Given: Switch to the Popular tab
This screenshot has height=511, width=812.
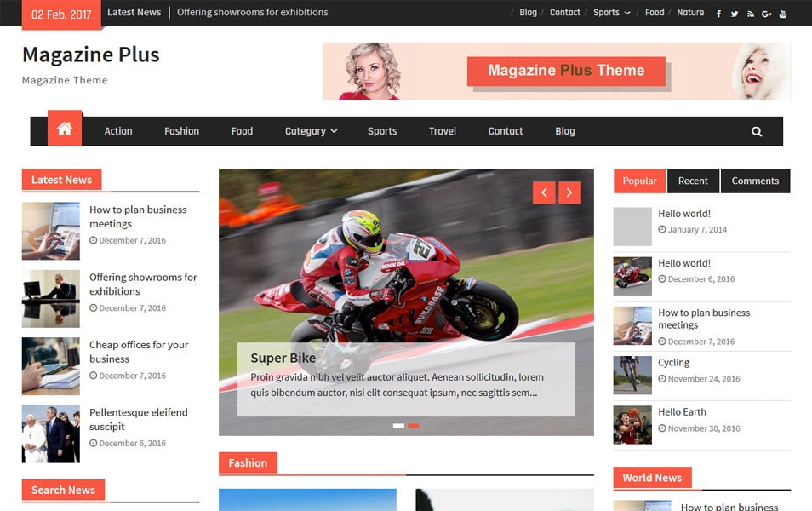Looking at the screenshot, I should click(639, 181).
